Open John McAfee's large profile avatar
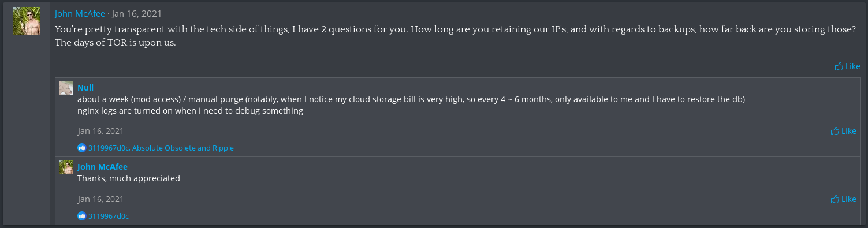This screenshot has width=868, height=228. click(x=27, y=21)
